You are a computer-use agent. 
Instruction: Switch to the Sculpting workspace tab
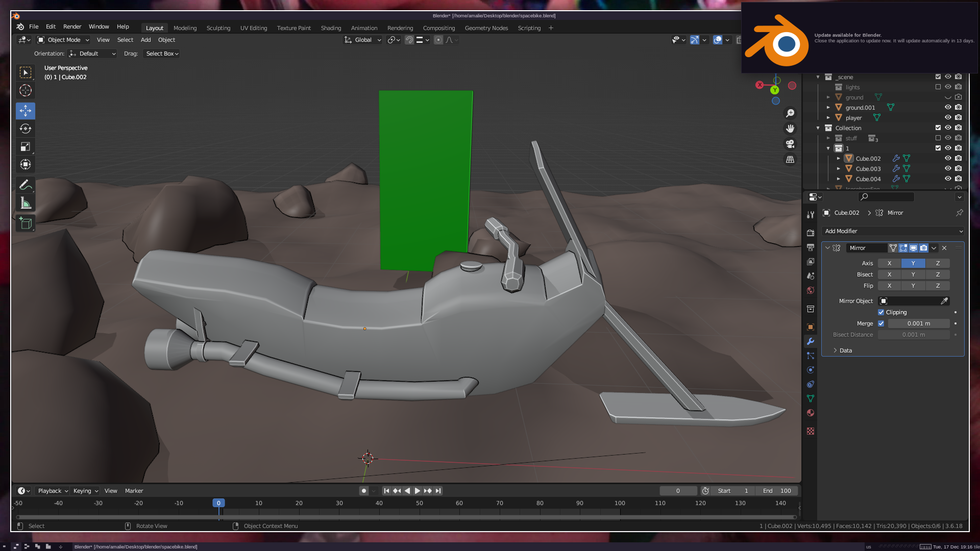(218, 28)
